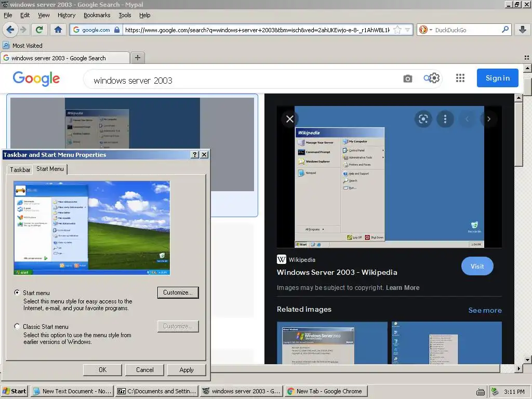Open the browser Home page icon
Screen dimensions: 532x399
coord(58,30)
